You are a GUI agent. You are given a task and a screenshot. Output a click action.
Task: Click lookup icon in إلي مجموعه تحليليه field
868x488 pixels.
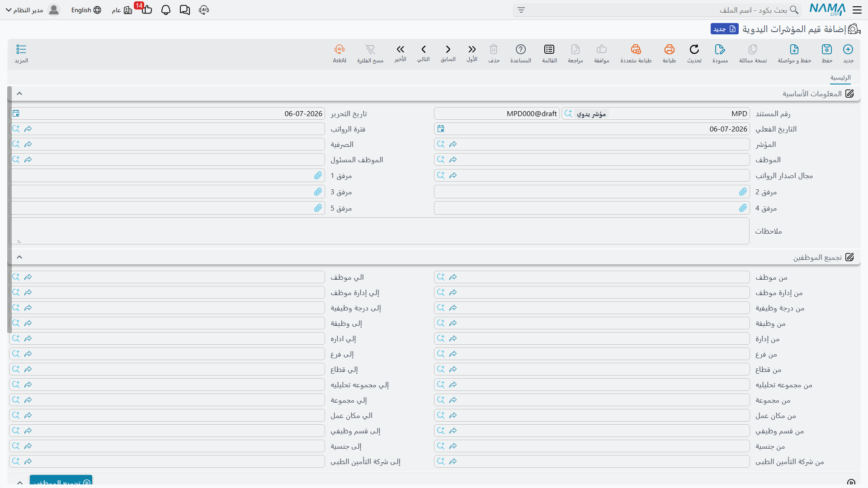(16, 385)
